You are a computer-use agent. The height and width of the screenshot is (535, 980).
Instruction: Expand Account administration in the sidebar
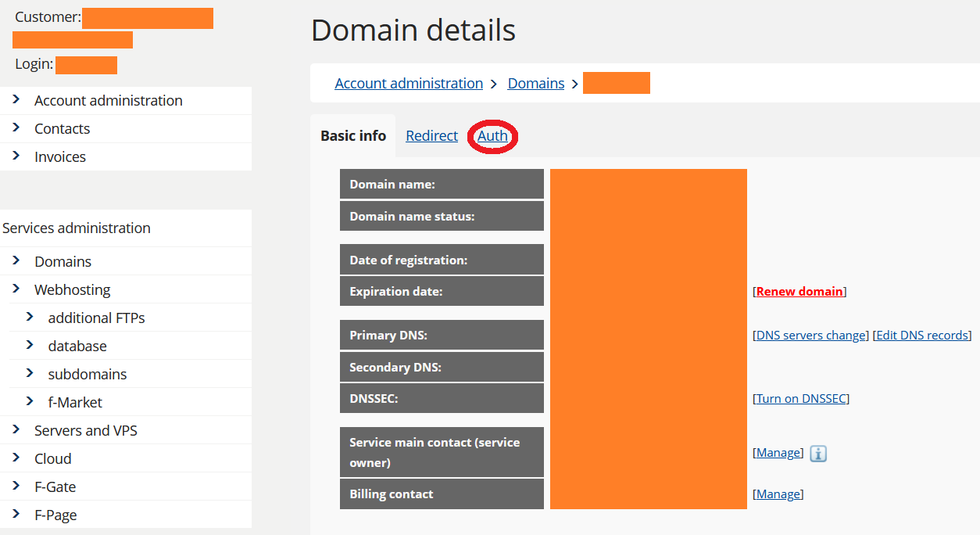[108, 101]
